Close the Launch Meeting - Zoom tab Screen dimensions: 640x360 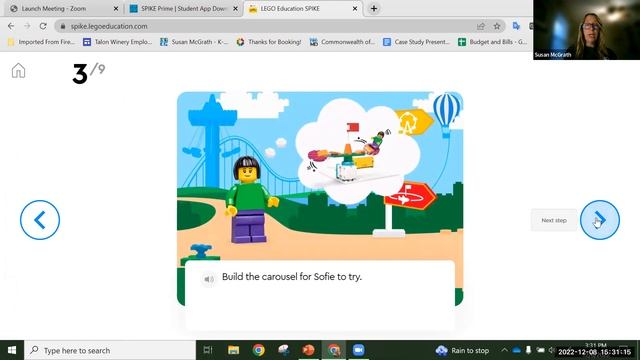116,9
